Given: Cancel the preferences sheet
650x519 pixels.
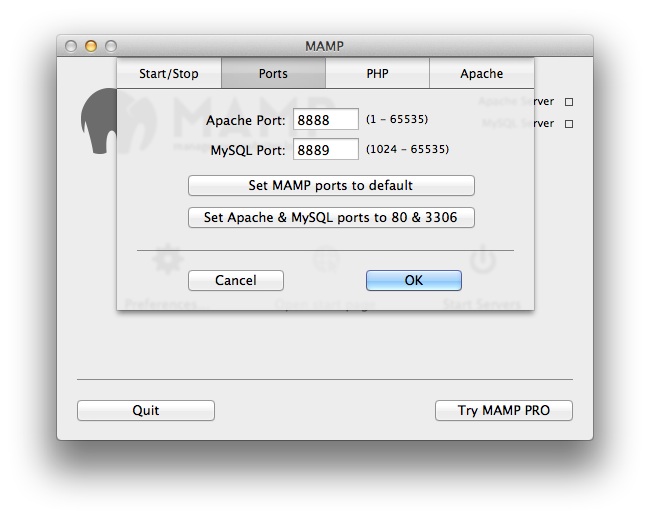Looking at the screenshot, I should click(x=235, y=280).
